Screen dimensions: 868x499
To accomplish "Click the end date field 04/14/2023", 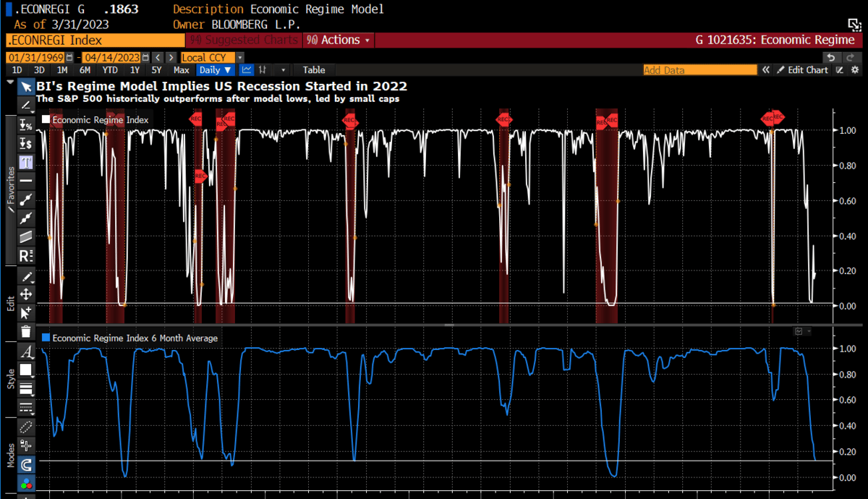I will tap(111, 57).
